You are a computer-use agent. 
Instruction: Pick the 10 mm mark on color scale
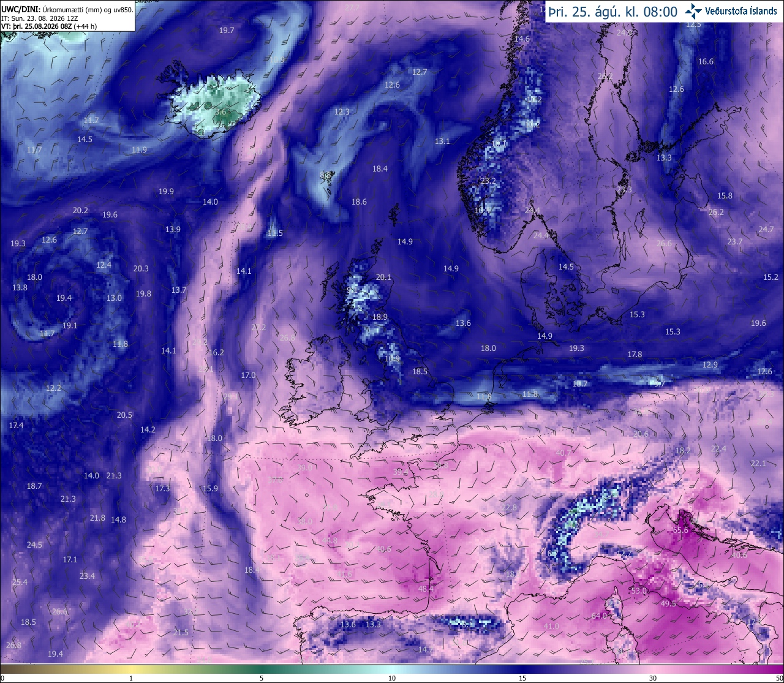pos(392,678)
